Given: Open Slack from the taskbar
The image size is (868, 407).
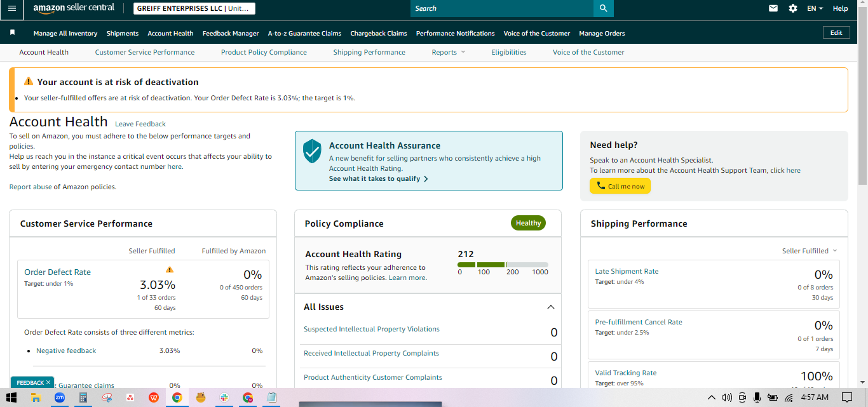Looking at the screenshot, I should point(224,397).
